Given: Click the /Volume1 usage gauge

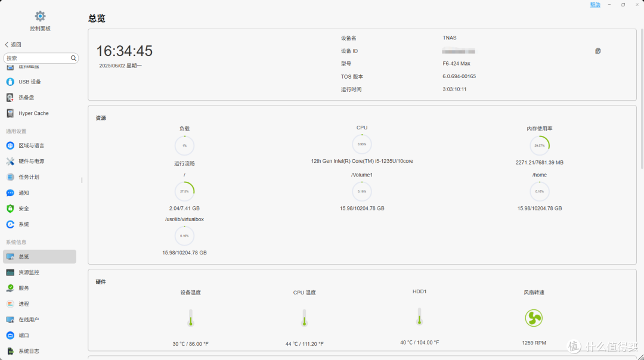Looking at the screenshot, I should [362, 191].
